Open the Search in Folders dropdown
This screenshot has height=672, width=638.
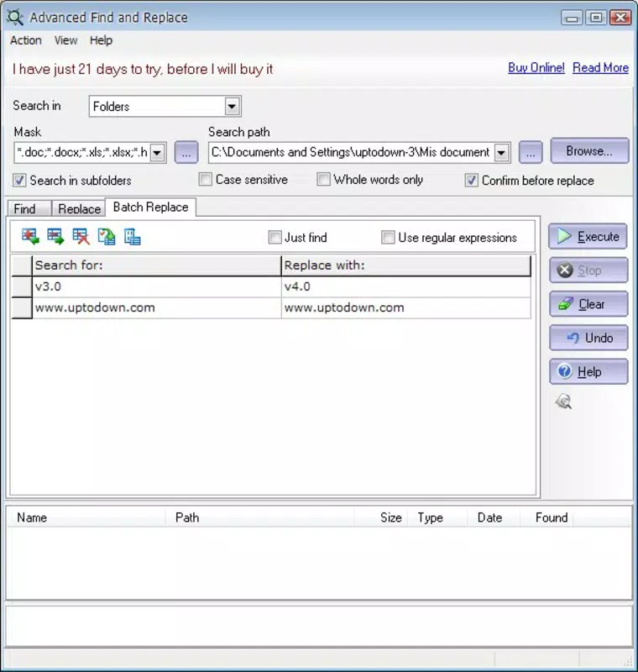(x=232, y=107)
